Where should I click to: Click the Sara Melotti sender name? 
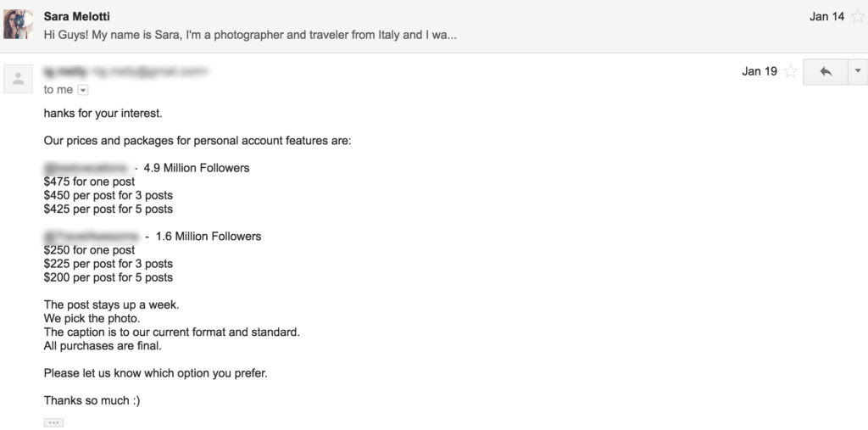(76, 17)
